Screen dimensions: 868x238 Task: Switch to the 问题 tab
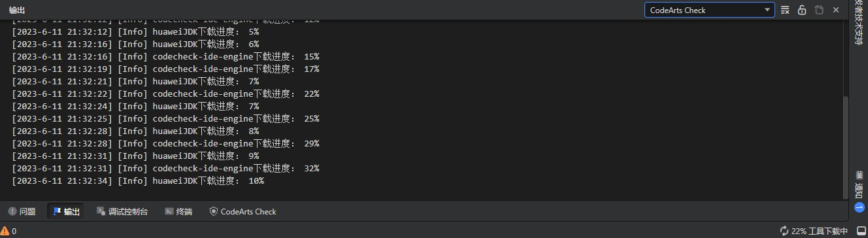click(22, 211)
